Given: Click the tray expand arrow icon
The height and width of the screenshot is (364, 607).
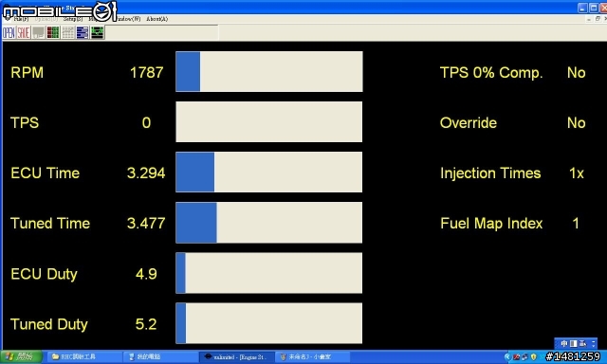Looking at the screenshot, I should click(507, 357).
